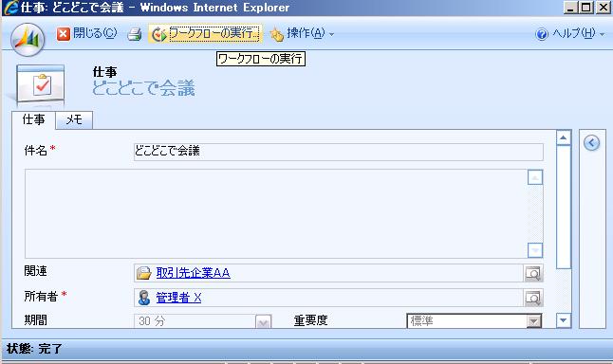Open the Dynamics CRM orb menu
Image resolution: width=613 pixels, height=364 pixels.
[28, 40]
